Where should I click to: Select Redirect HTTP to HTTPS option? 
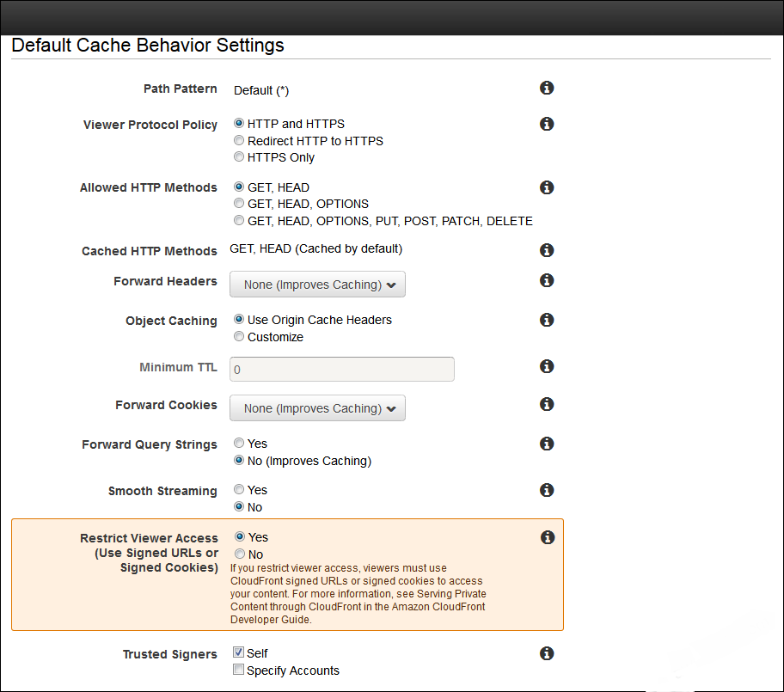239,140
